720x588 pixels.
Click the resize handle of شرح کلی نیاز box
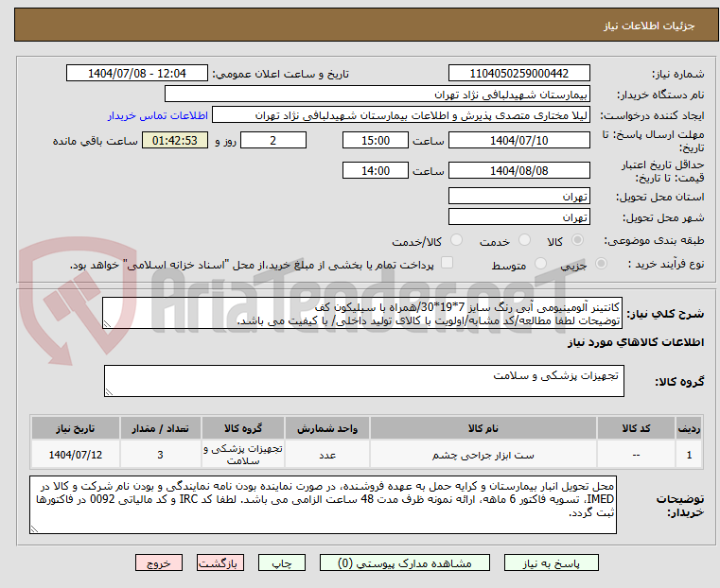coord(107,324)
